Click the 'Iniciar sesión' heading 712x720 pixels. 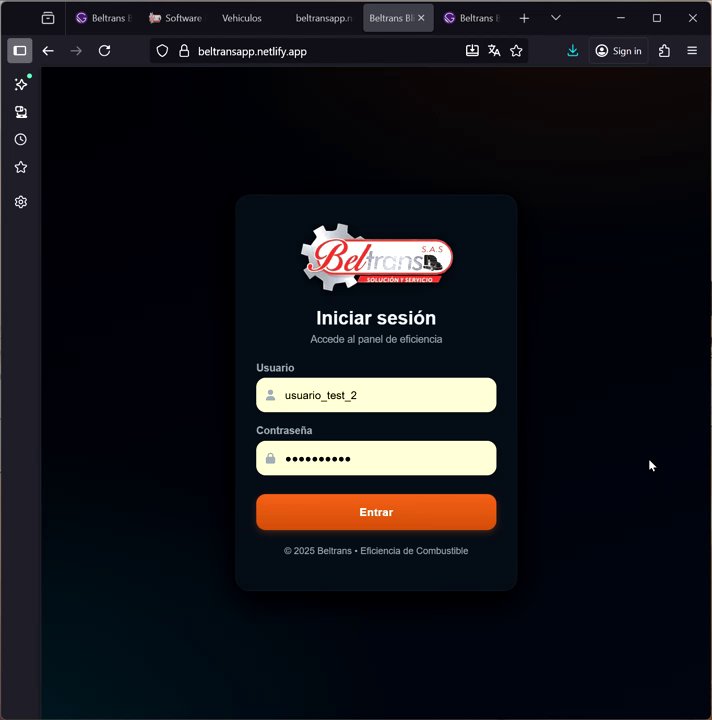coord(376,318)
